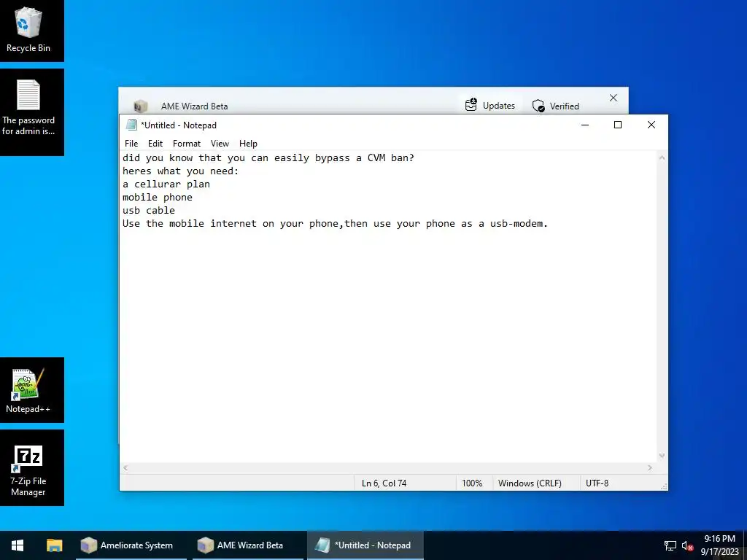This screenshot has width=747, height=560.
Task: Close the Untitled Notepad window
Action: (651, 125)
